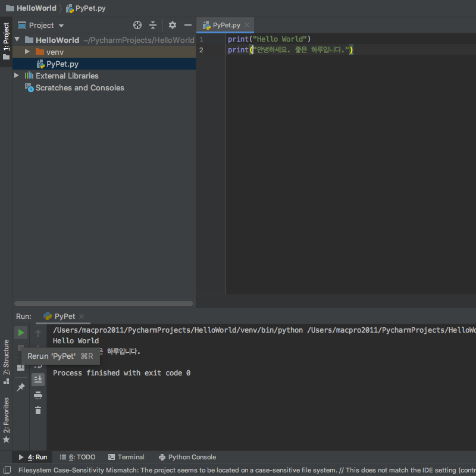Click the tool windows quick access icon
476x476 pixels.
7,470
